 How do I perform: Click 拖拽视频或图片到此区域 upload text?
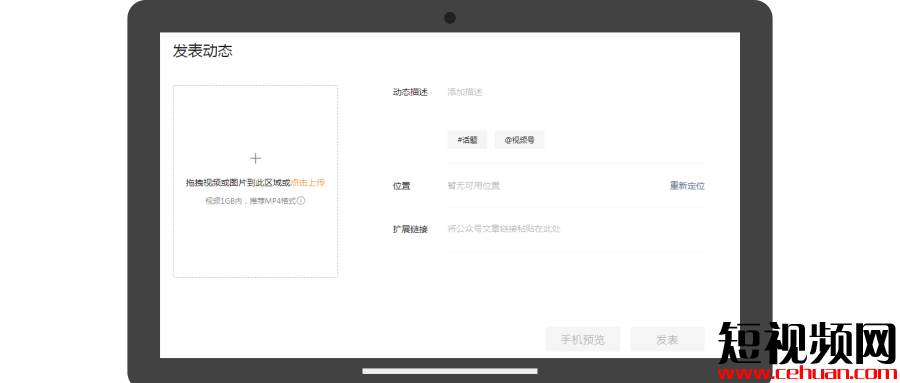pos(238,183)
